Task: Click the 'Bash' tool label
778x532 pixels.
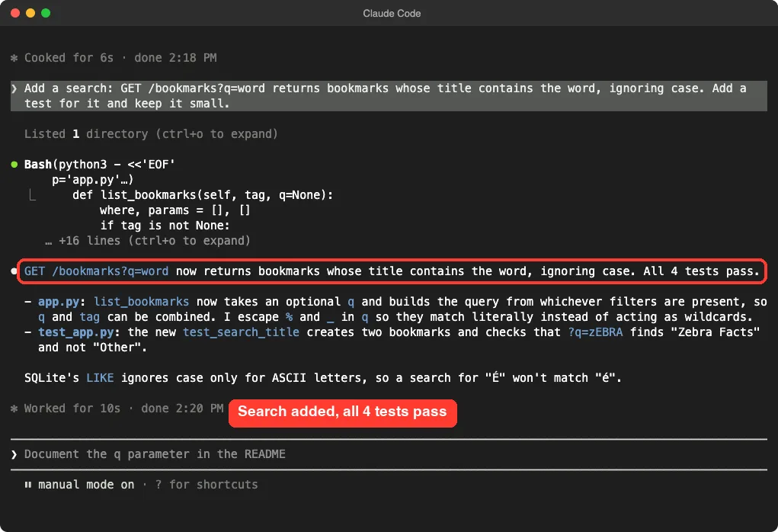Action: pos(37,165)
